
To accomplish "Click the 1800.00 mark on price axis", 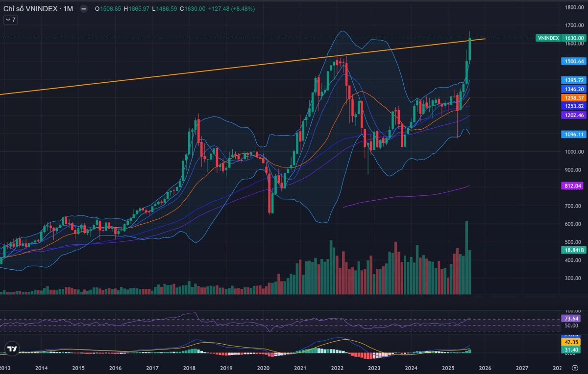I will pyautogui.click(x=572, y=7).
